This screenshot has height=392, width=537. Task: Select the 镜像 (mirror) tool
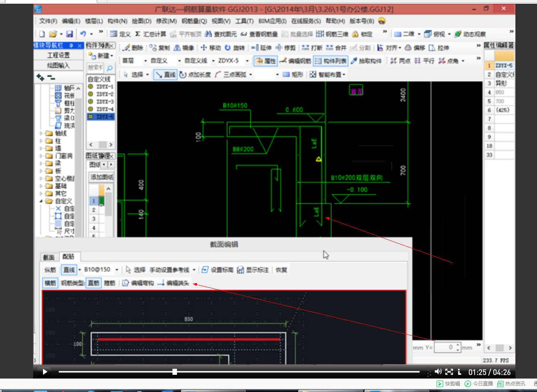click(x=184, y=48)
